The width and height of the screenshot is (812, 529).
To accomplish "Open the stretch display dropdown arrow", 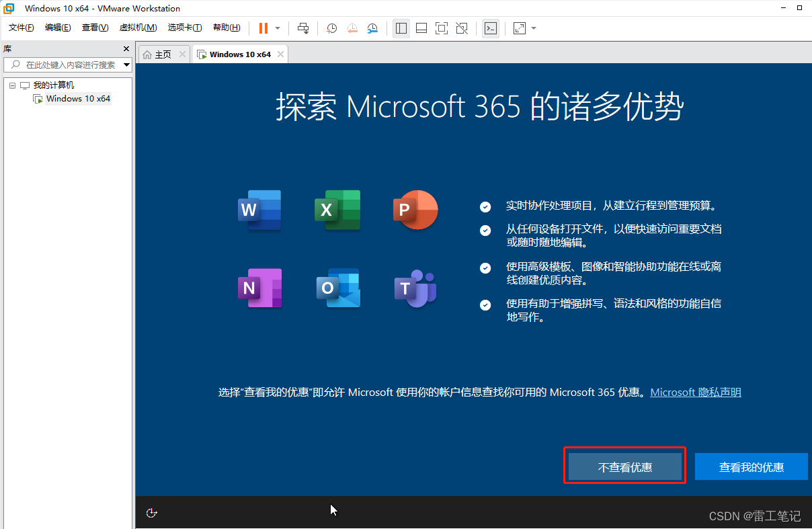I will (x=534, y=28).
